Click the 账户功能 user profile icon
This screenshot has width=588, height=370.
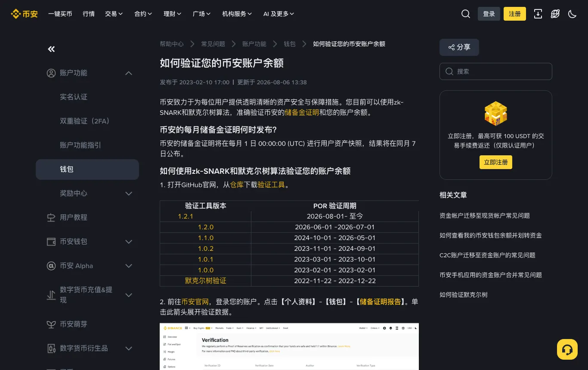click(x=51, y=73)
